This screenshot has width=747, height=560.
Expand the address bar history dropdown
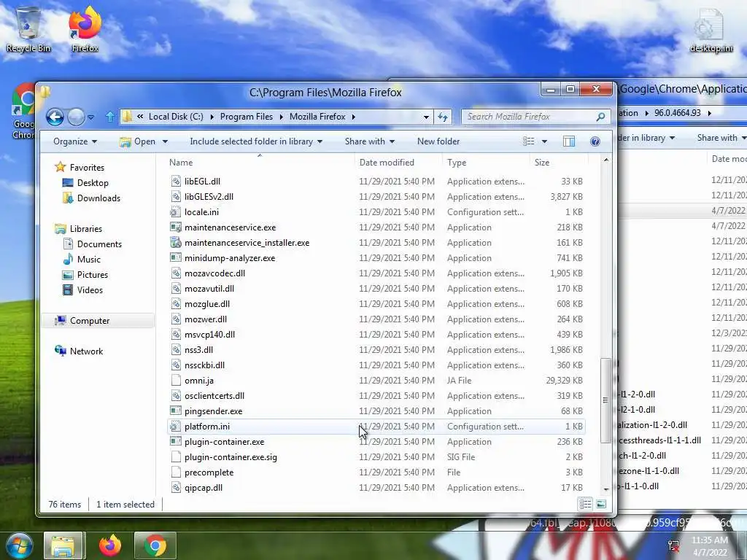pyautogui.click(x=426, y=117)
